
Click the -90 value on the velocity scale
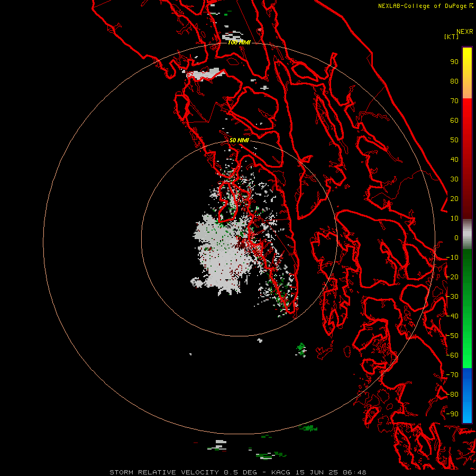click(452, 414)
